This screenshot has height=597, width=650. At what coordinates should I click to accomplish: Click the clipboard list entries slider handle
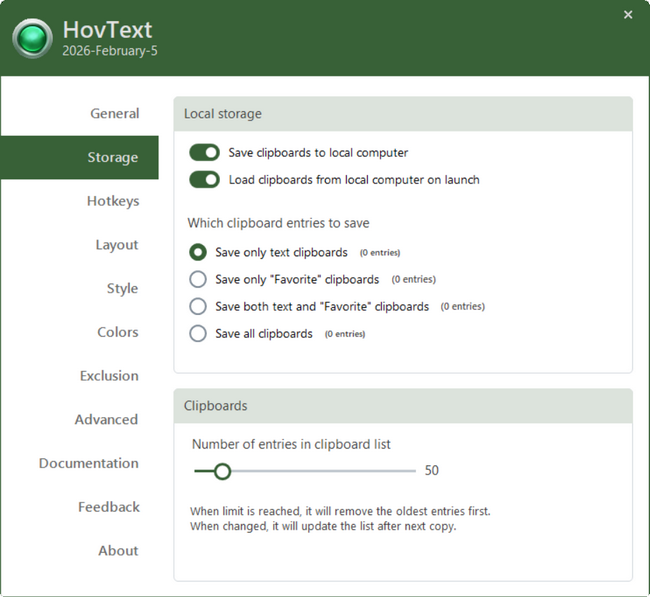[x=222, y=471]
